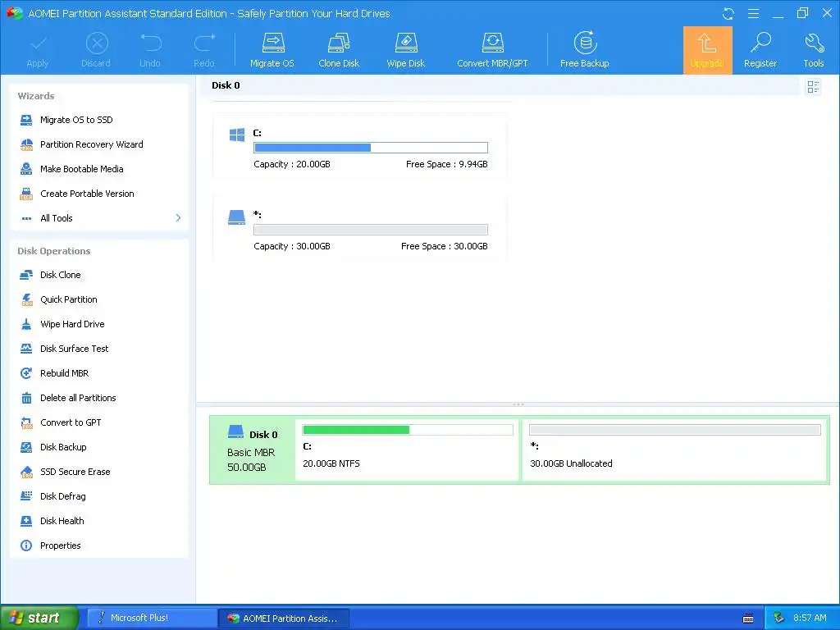The image size is (840, 630).
Task: Expand the All Tools chevron
Action: (x=178, y=218)
